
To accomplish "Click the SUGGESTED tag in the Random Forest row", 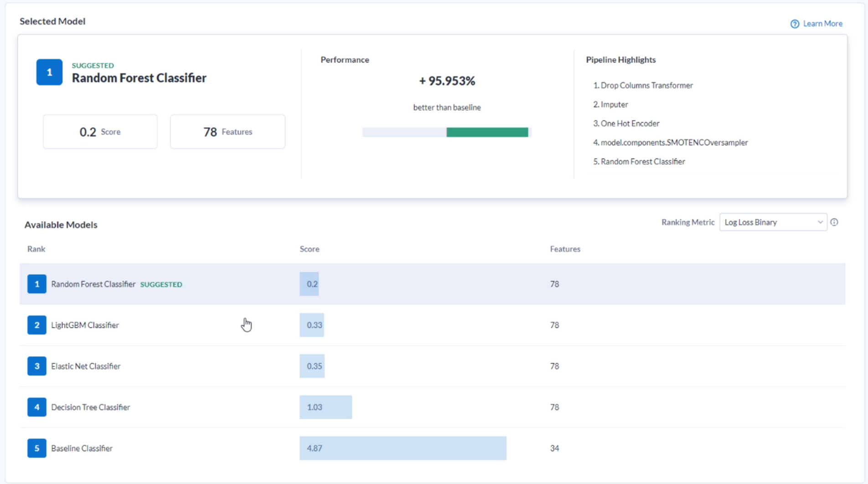I will 161,284.
